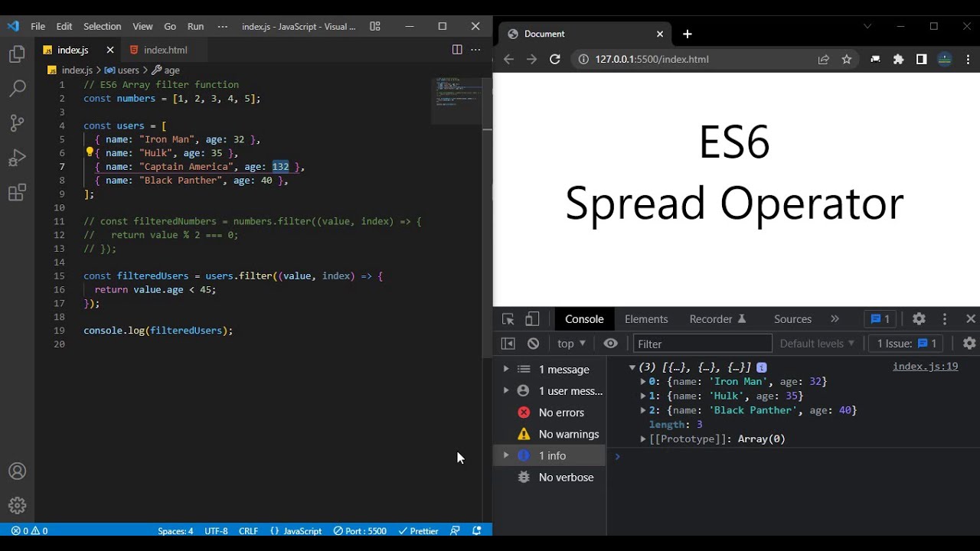Clear the console with the clear icon

click(x=534, y=344)
